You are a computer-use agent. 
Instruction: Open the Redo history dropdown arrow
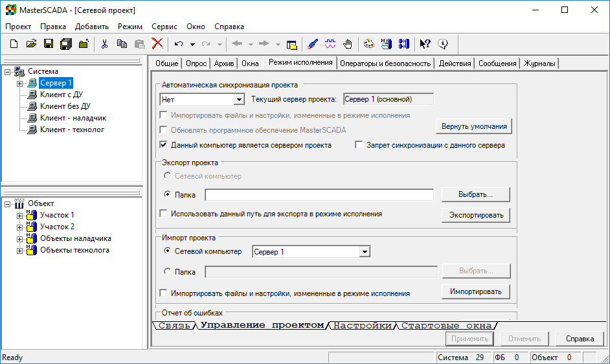(x=220, y=45)
